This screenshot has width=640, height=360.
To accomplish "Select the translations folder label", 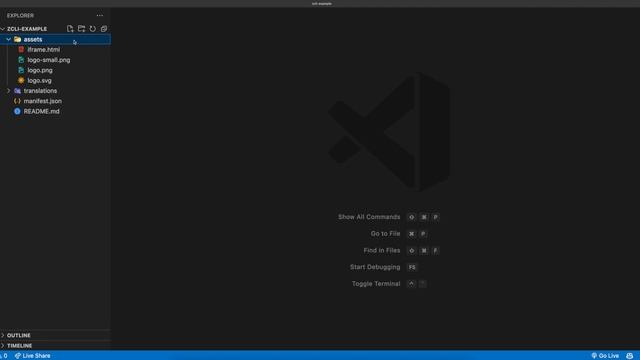I will pyautogui.click(x=40, y=91).
